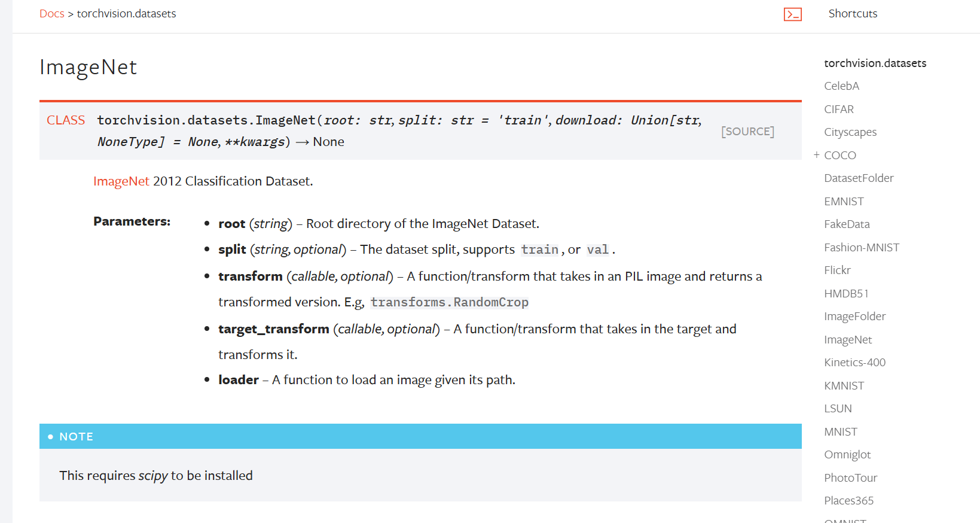Screen dimensions: 980x523
Task: Select MNIST in the sidebar list
Action: point(841,432)
